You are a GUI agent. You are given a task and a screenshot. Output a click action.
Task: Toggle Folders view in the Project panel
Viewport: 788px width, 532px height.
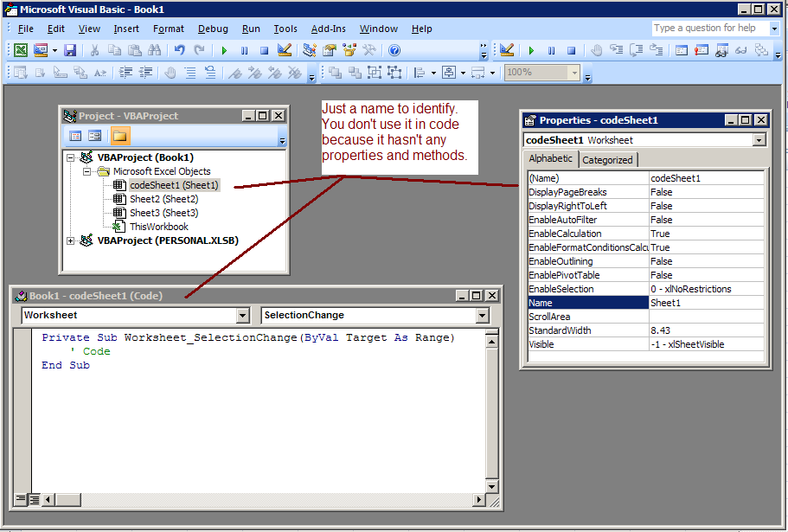pos(119,136)
